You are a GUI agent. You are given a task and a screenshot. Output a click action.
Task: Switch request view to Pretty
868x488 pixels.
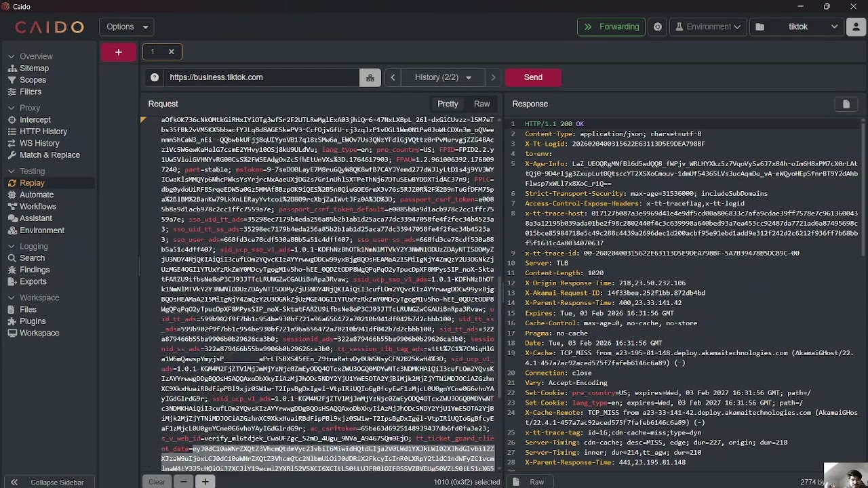[x=448, y=104]
